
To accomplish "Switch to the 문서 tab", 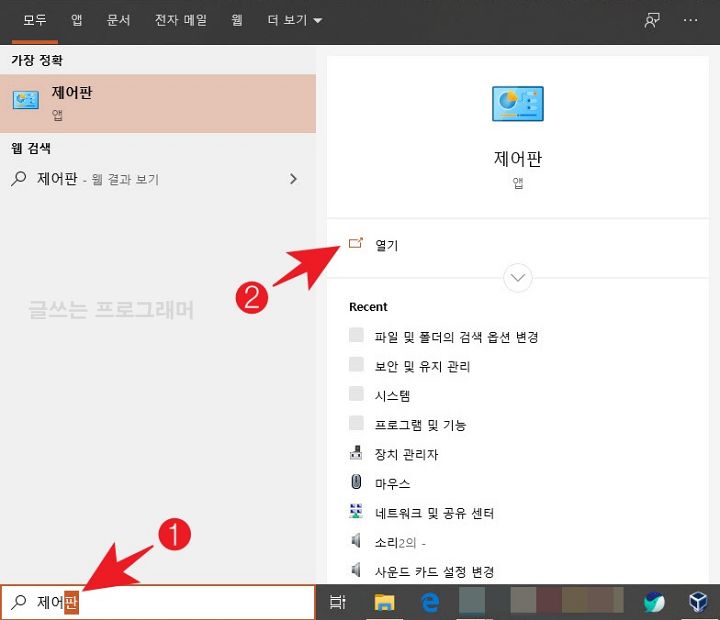I will tap(118, 20).
